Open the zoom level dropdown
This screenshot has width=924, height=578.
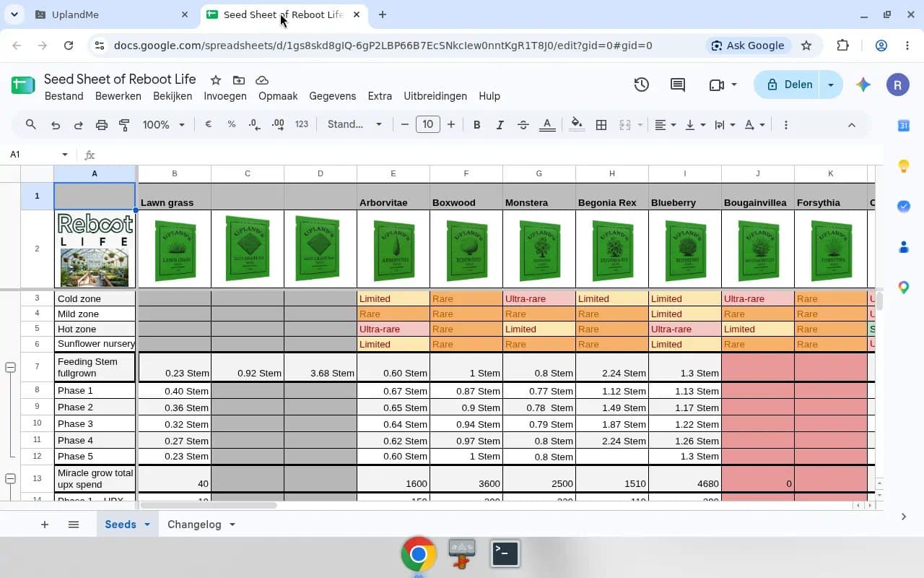tap(164, 125)
